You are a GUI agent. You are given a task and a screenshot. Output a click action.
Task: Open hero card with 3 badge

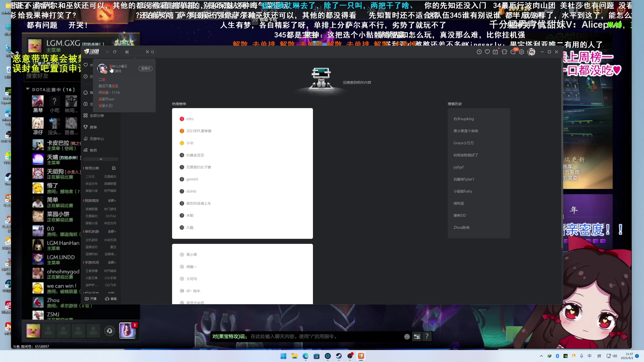point(128,331)
